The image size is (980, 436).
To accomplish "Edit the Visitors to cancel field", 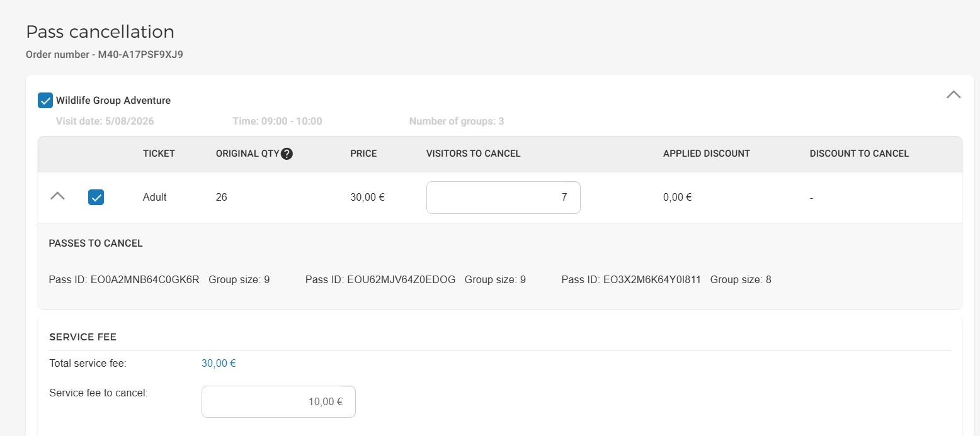I will [x=503, y=198].
